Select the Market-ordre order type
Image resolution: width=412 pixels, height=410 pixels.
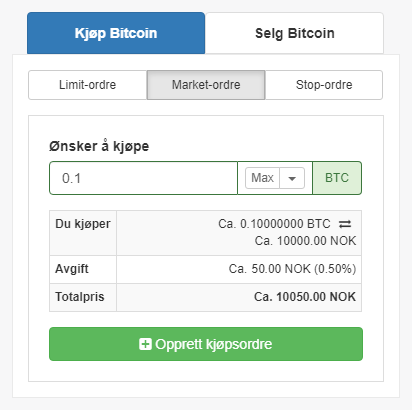point(206,85)
